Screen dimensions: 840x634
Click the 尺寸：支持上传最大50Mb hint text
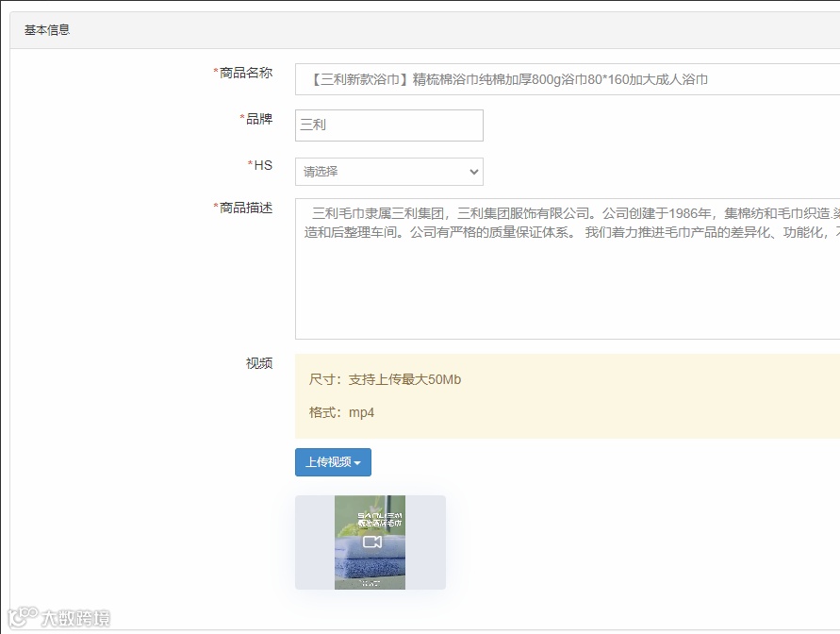(x=385, y=379)
